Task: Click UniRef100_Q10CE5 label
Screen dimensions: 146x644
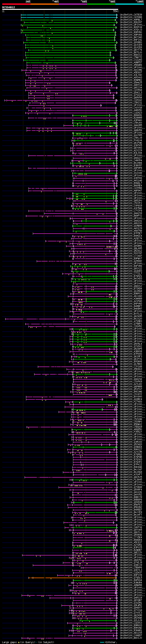Action: pos(131,45)
